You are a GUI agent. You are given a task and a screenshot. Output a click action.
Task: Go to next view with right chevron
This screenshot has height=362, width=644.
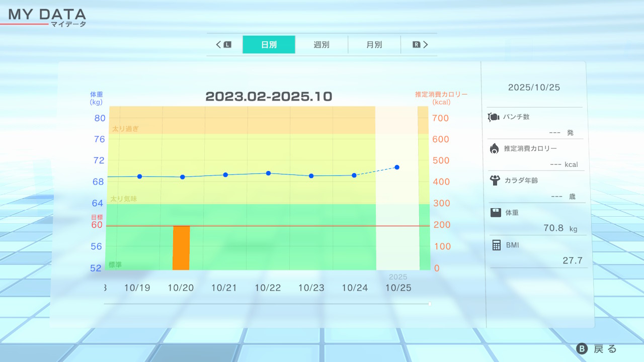pyautogui.click(x=426, y=45)
